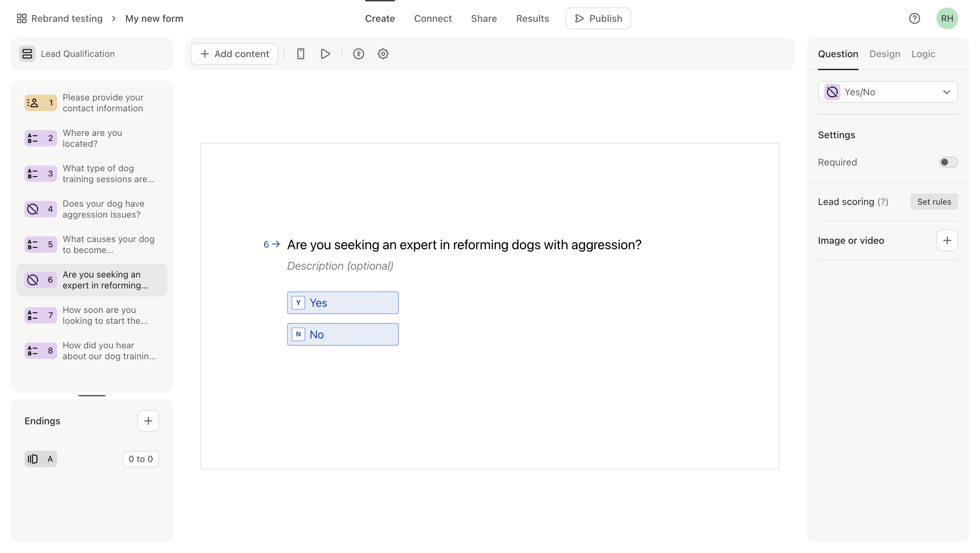980x553 pixels.
Task: Click the Y key hint badge
Action: 298,303
